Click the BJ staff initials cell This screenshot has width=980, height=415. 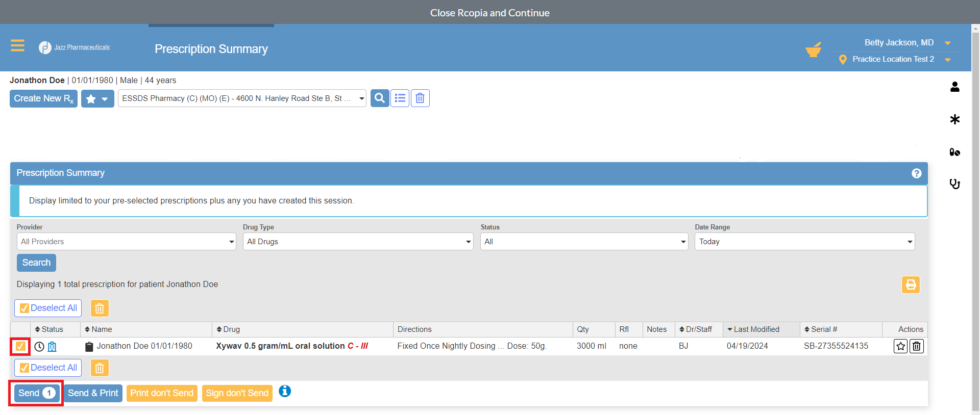pyautogui.click(x=683, y=346)
